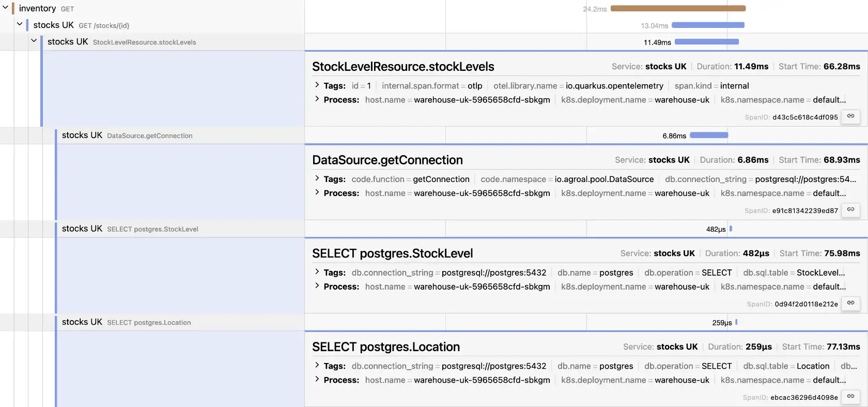The image size is (868, 407).
Task: Expand Tags in DataSource.getConnection details
Action: pyautogui.click(x=317, y=179)
